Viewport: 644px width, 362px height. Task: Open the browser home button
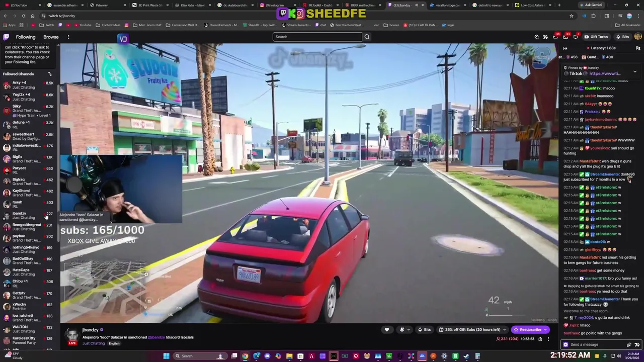click(x=33, y=16)
